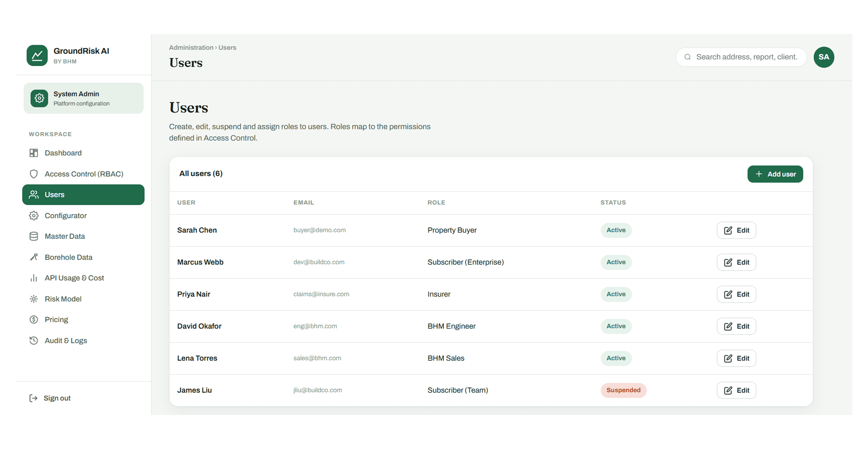Click the Suspended status badge for James Liu
The image size is (868, 449).
point(623,390)
